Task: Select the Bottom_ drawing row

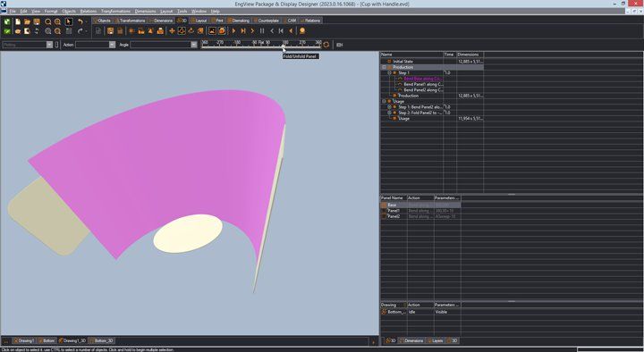Action: 420,312
